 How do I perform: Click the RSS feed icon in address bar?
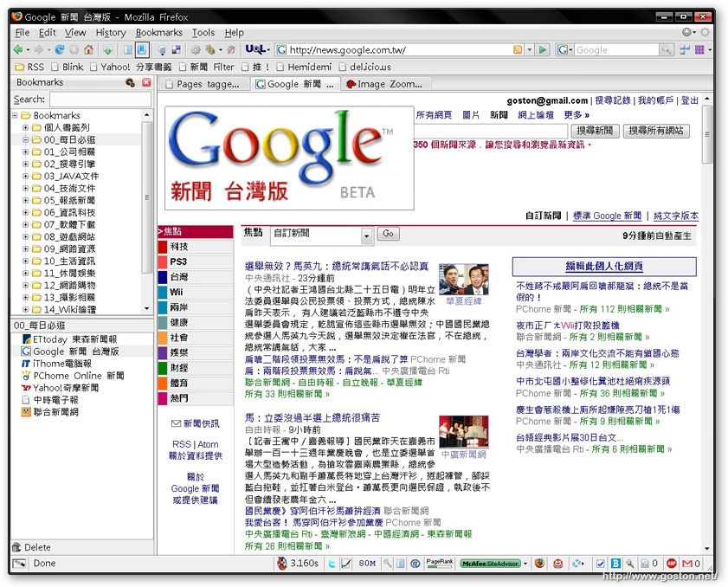(518, 49)
